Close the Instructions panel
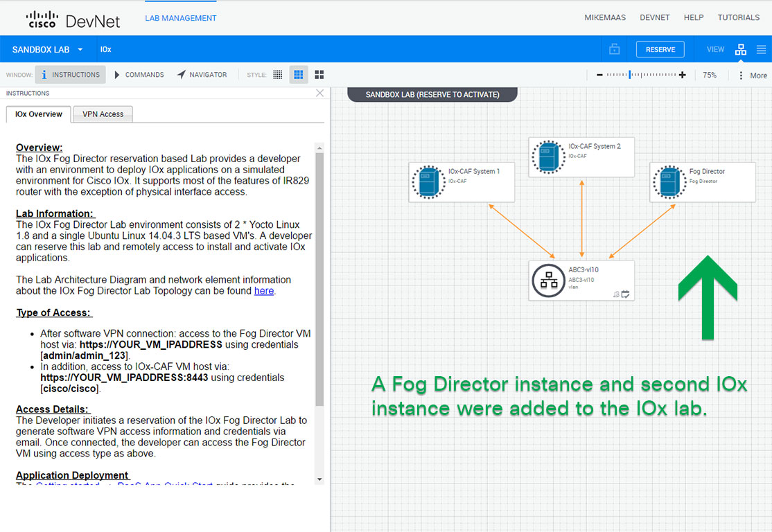This screenshot has height=532, width=772. 319,93
